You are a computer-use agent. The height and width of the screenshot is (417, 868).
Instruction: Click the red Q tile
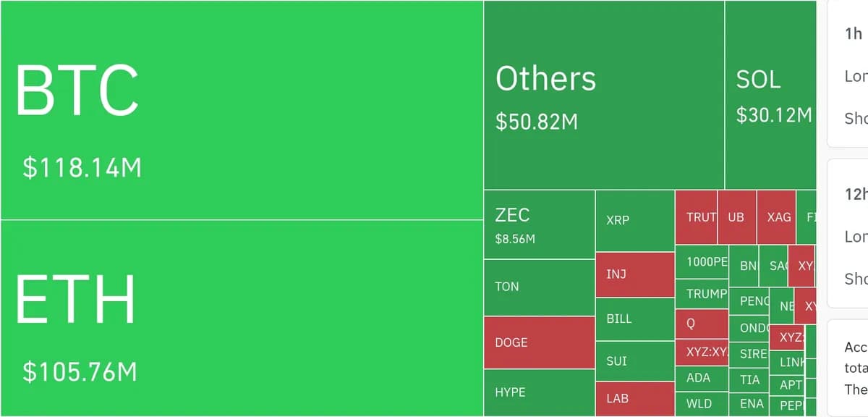coord(702,324)
